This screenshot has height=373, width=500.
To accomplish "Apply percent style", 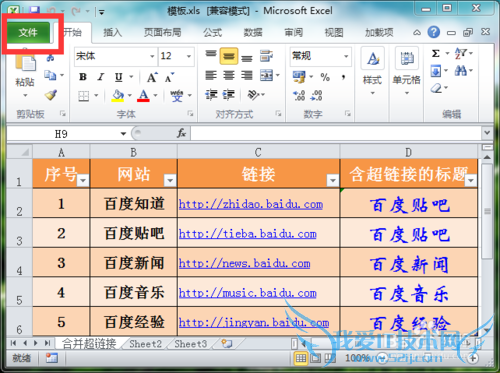I will pos(325,77).
